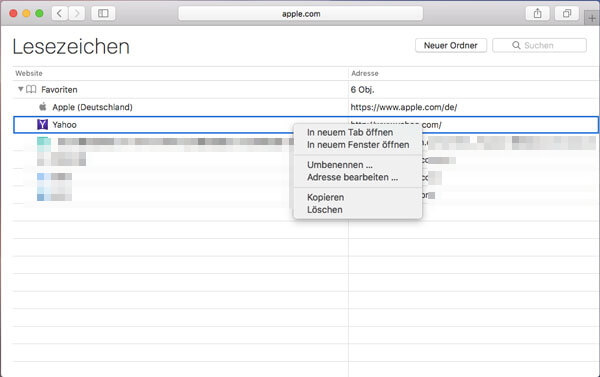Click the Adresse column header
Screen dimensions: 600x377
click(365, 73)
